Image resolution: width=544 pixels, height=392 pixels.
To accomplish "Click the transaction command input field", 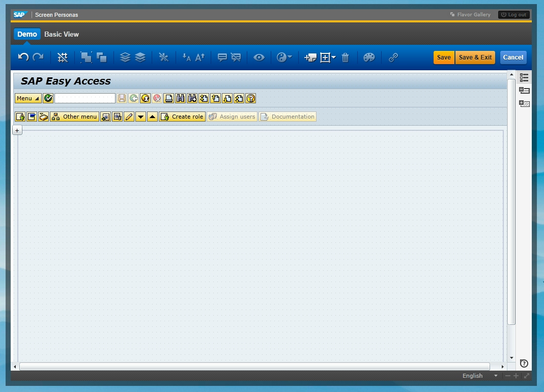I will [x=84, y=98].
